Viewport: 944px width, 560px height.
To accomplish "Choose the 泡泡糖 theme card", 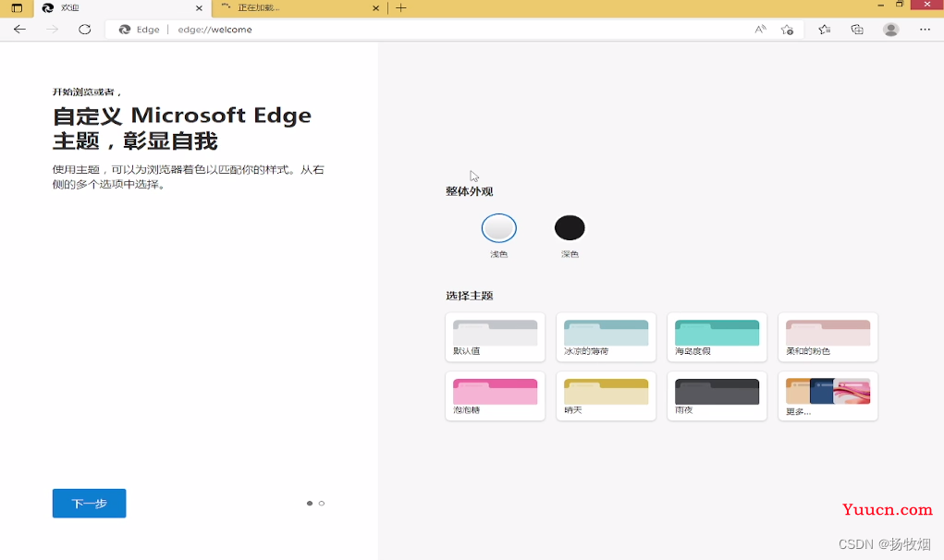I will pos(495,396).
